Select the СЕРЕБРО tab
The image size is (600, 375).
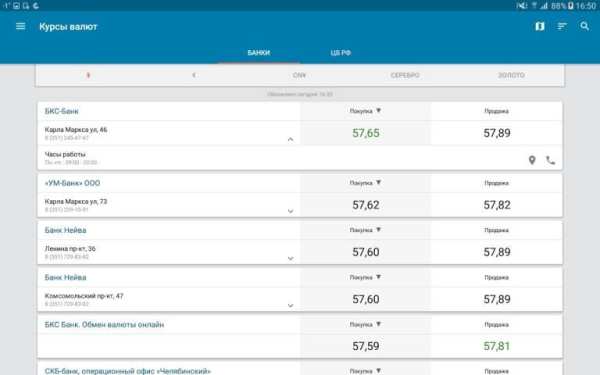pyautogui.click(x=405, y=75)
